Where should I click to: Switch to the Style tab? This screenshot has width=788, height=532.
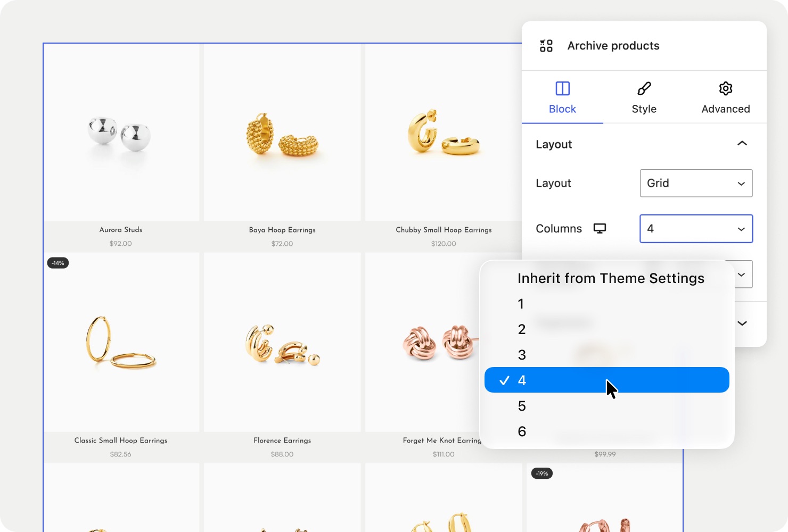pyautogui.click(x=644, y=98)
